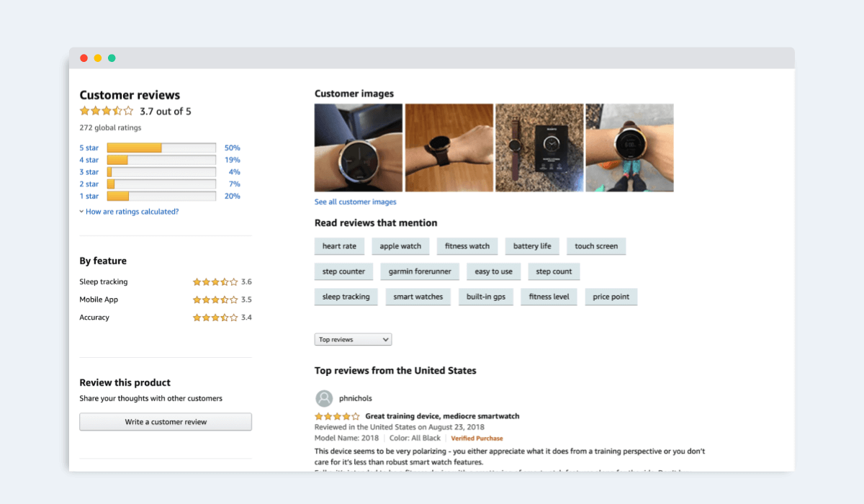Click the 4-star rating on phnichols's review
Viewport: 864px width, 504px height.
click(x=337, y=415)
